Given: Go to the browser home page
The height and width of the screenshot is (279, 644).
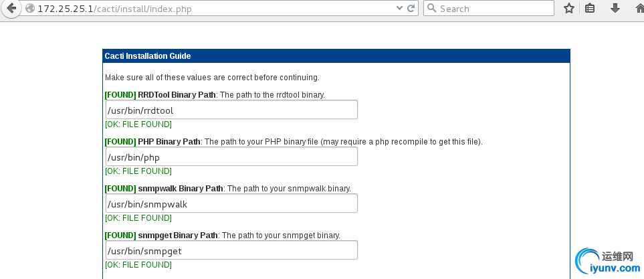Looking at the screenshot, I should coord(637,9).
